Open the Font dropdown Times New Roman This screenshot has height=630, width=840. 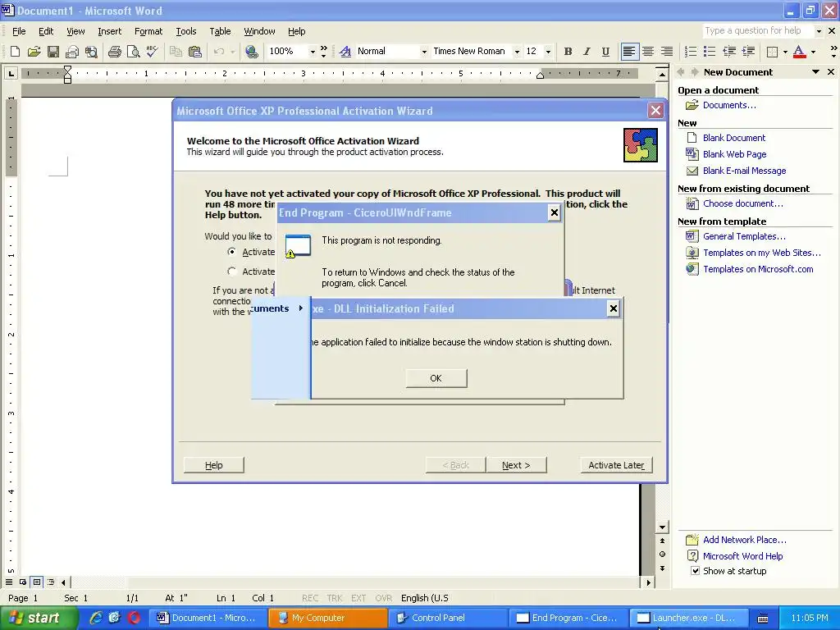point(517,52)
